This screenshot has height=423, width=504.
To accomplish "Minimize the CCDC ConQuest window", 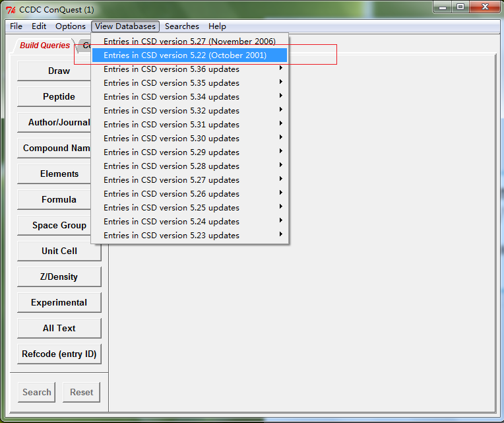I will [443, 7].
